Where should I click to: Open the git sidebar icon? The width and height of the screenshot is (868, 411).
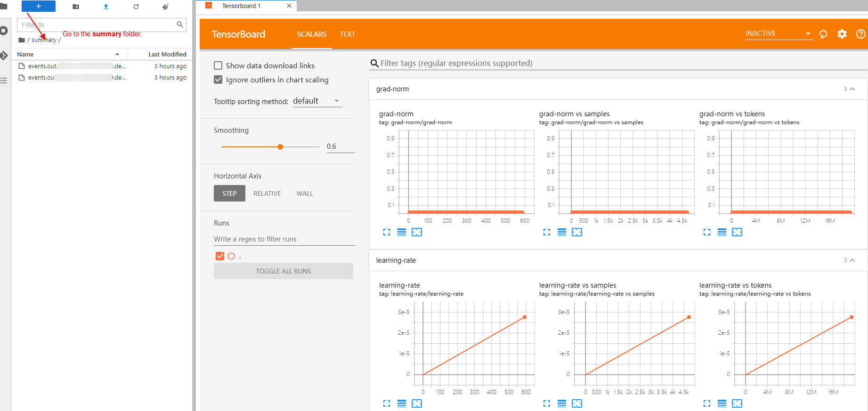[x=4, y=56]
